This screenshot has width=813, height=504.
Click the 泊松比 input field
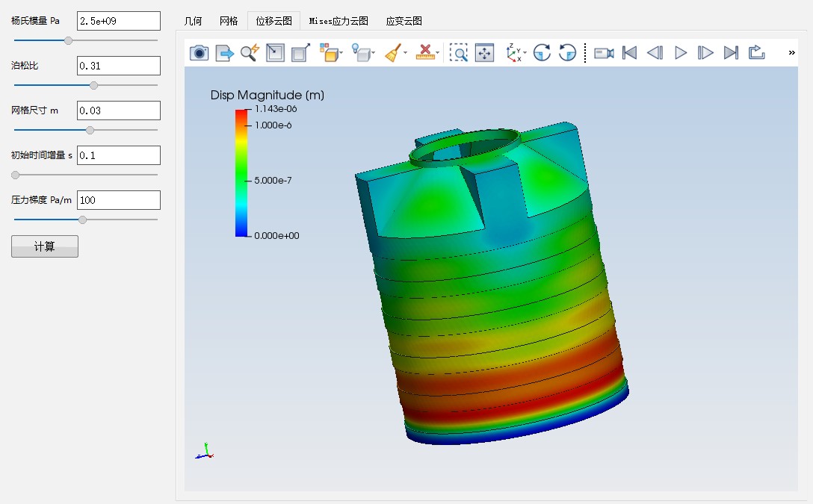tap(119, 66)
